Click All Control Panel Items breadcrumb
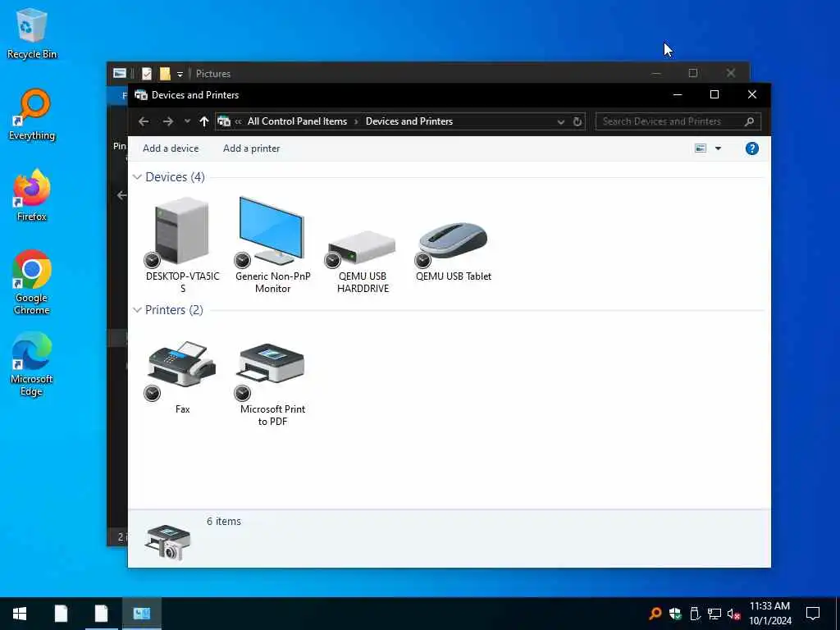This screenshot has width=840, height=630. point(297,121)
